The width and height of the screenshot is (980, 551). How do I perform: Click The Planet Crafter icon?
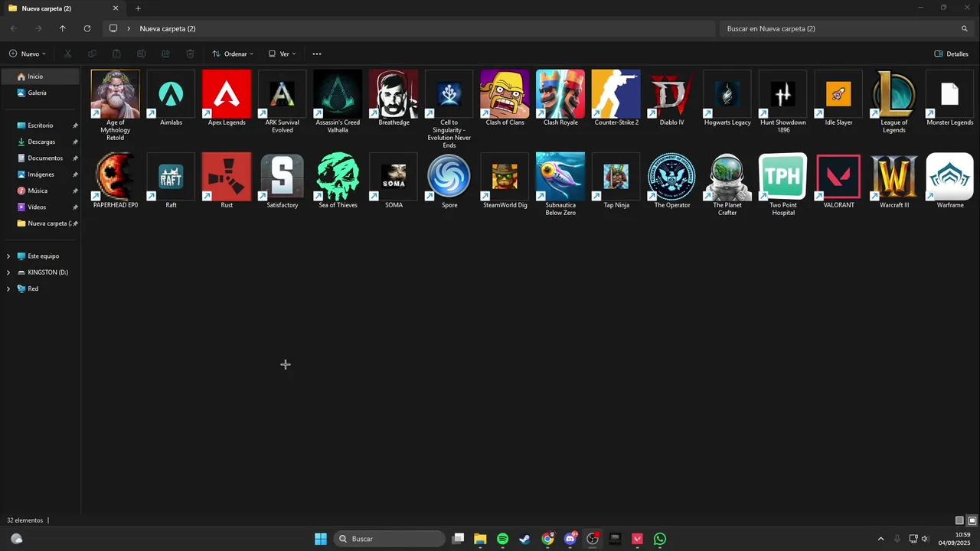[727, 177]
